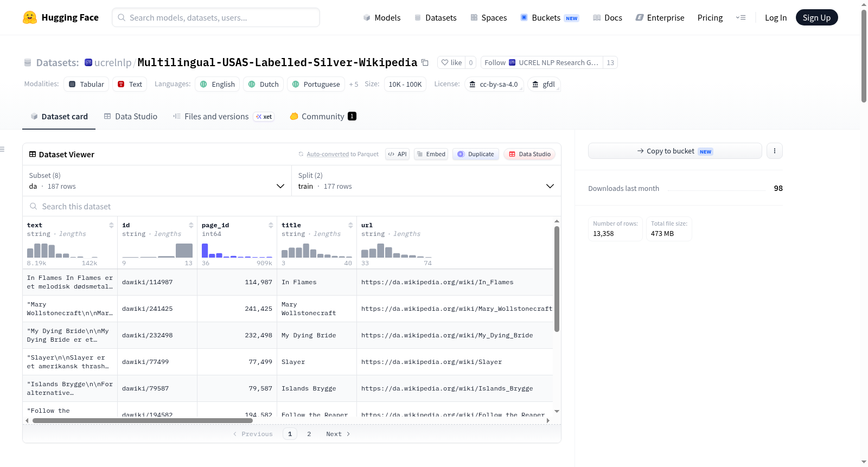Open the Pricing page
The width and height of the screenshot is (868, 467).
[710, 18]
